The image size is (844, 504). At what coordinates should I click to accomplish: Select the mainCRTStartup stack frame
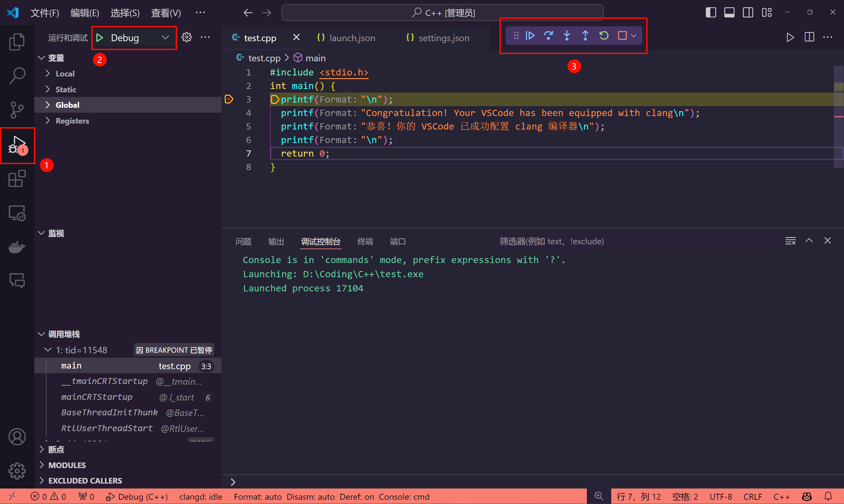point(128,397)
